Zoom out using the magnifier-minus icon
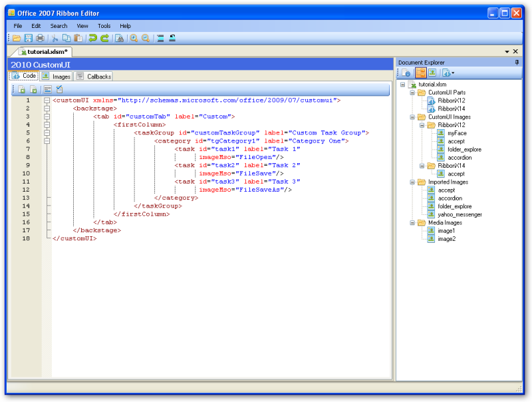Viewport: 532px width, 402px height. (x=144, y=38)
